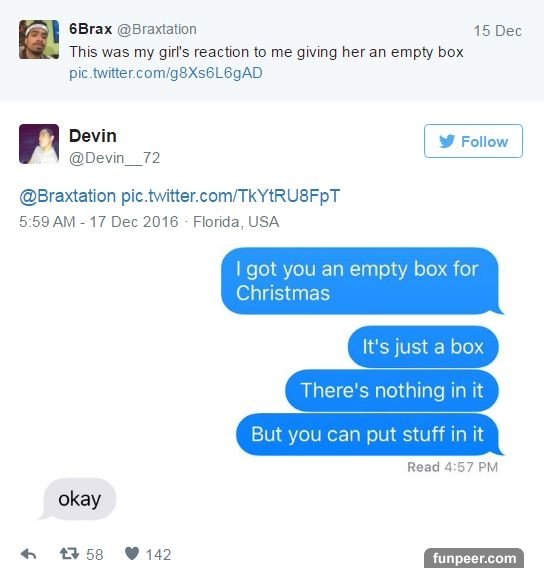Click the heart like icon
Image resolution: width=544 pixels, height=568 pixels.
pyautogui.click(x=132, y=554)
